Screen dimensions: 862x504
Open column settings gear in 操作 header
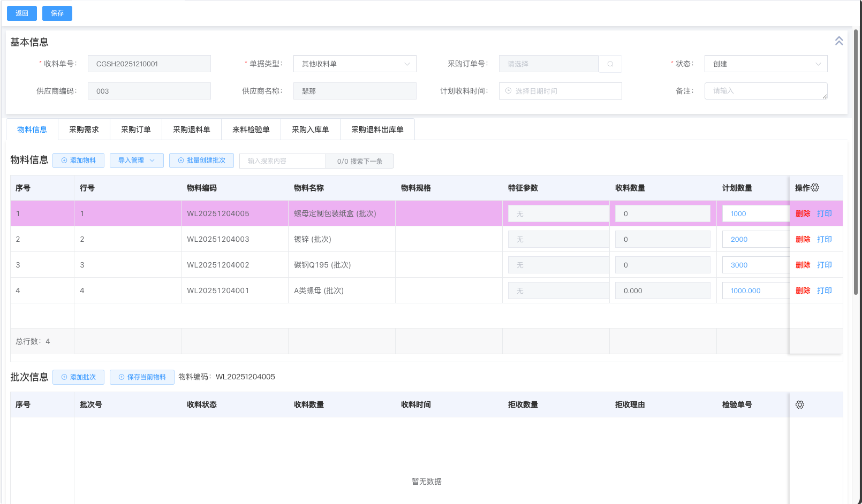[x=815, y=188]
